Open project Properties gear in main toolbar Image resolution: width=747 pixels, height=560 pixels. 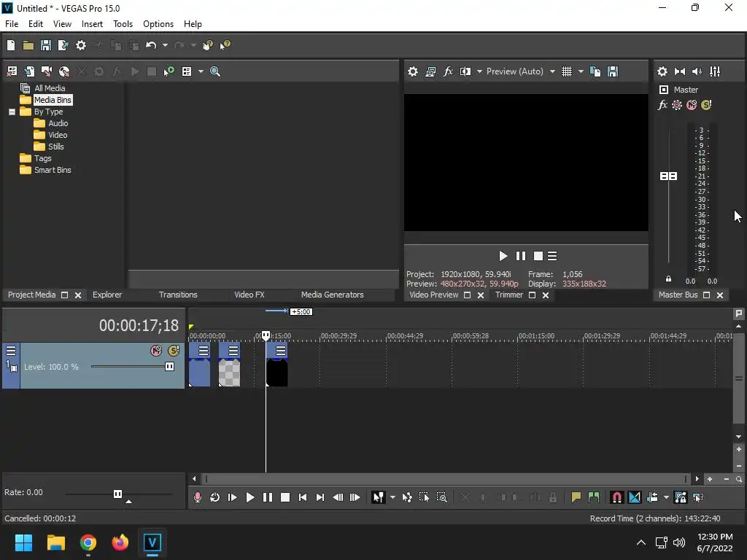coord(81,45)
